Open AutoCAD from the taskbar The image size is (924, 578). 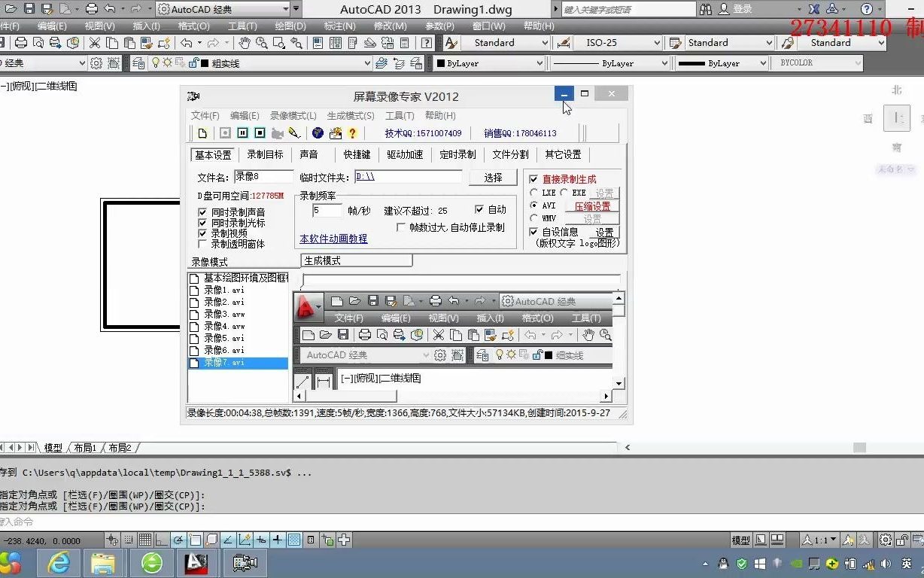197,562
